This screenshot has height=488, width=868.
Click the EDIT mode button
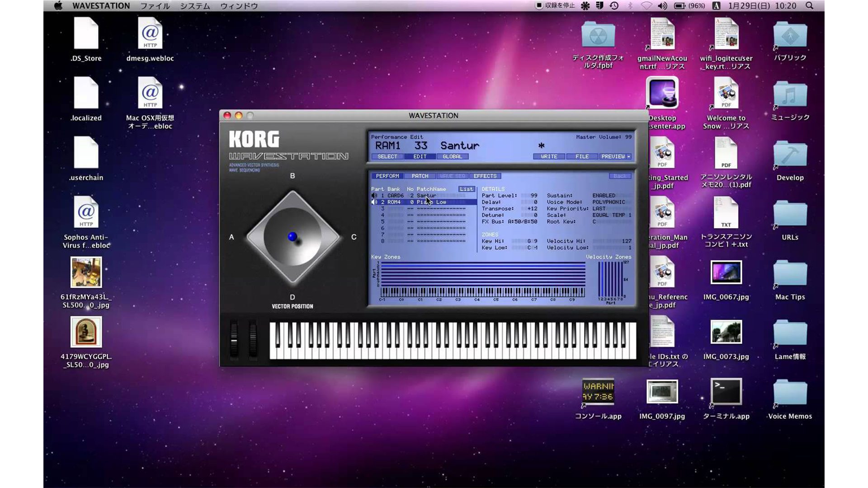pos(420,156)
